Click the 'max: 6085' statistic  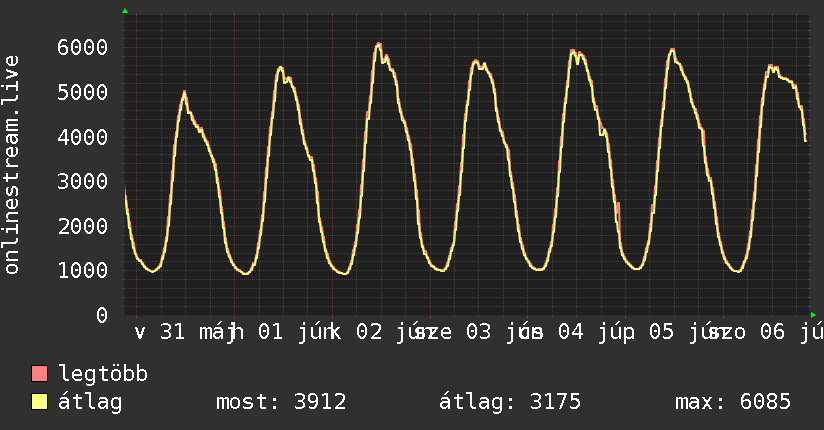tap(733, 402)
